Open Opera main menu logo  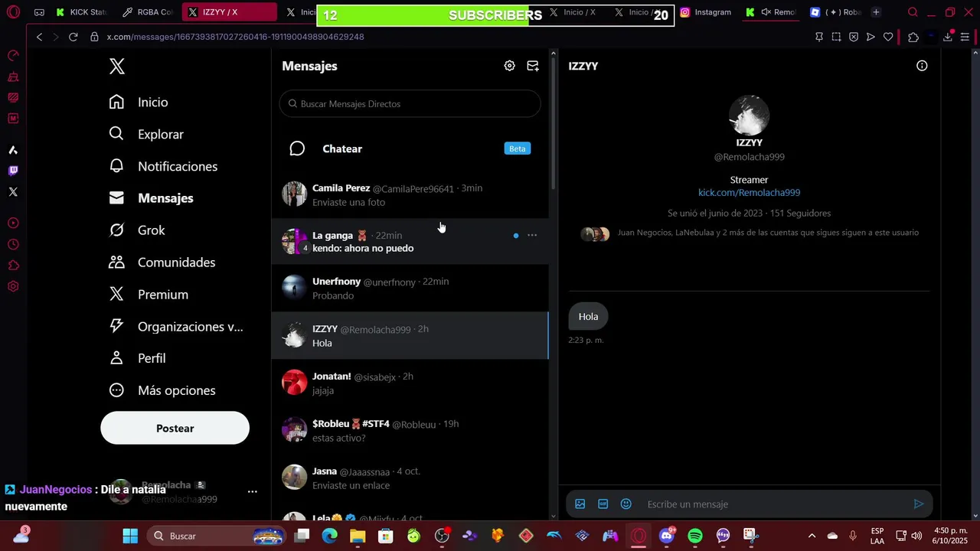(x=13, y=12)
